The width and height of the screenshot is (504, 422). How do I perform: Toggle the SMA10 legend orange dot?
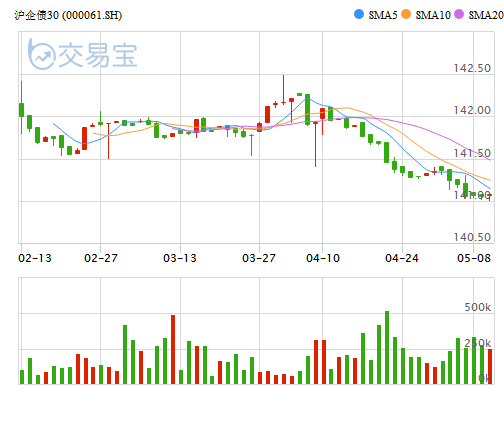406,14
